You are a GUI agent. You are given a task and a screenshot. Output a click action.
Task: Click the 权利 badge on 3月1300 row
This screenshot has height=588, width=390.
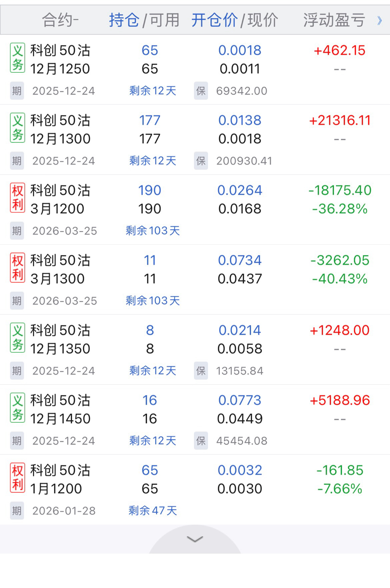(x=18, y=268)
